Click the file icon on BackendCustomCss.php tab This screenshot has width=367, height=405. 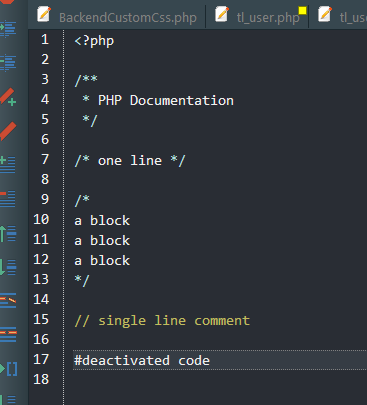coord(44,15)
